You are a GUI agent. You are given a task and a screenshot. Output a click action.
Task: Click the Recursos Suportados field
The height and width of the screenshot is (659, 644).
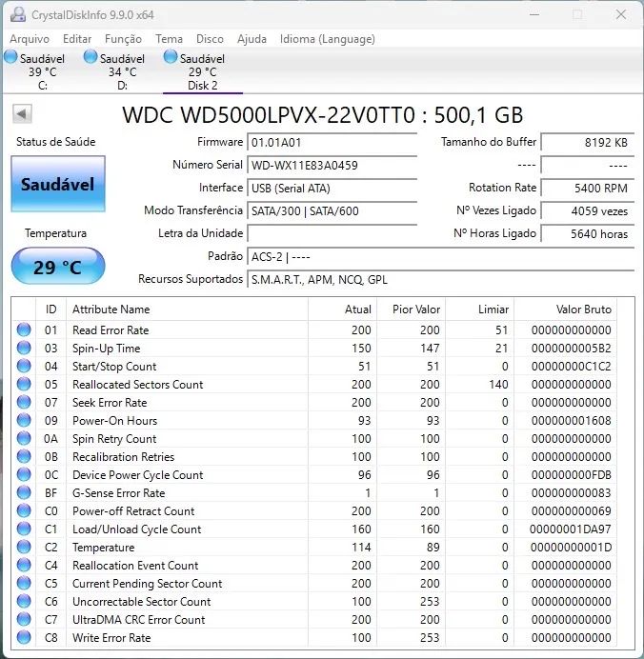(440, 279)
